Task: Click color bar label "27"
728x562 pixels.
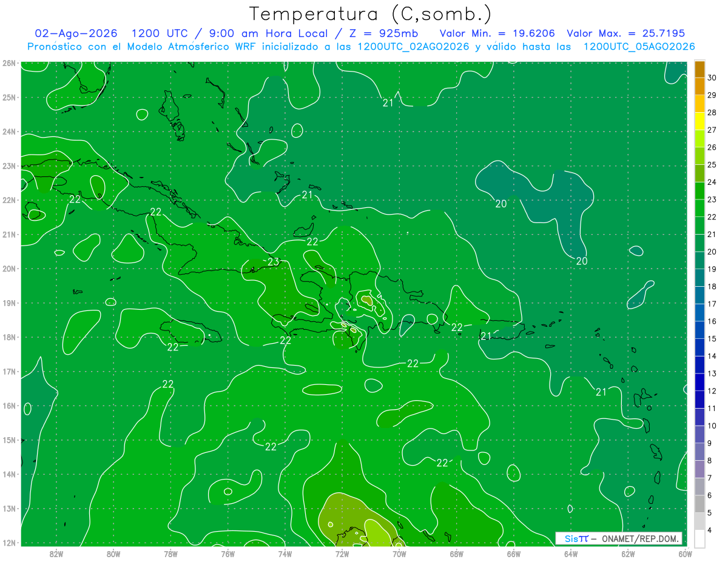Action: 712,130
